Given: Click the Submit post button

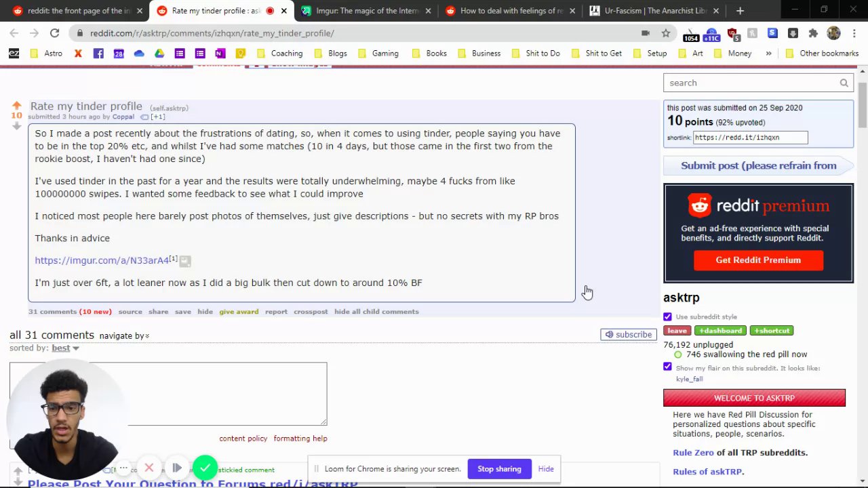Looking at the screenshot, I should tap(758, 165).
